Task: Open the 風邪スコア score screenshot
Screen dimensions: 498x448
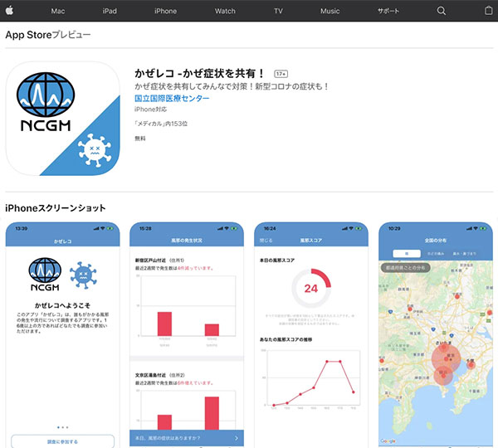Action: click(311, 335)
